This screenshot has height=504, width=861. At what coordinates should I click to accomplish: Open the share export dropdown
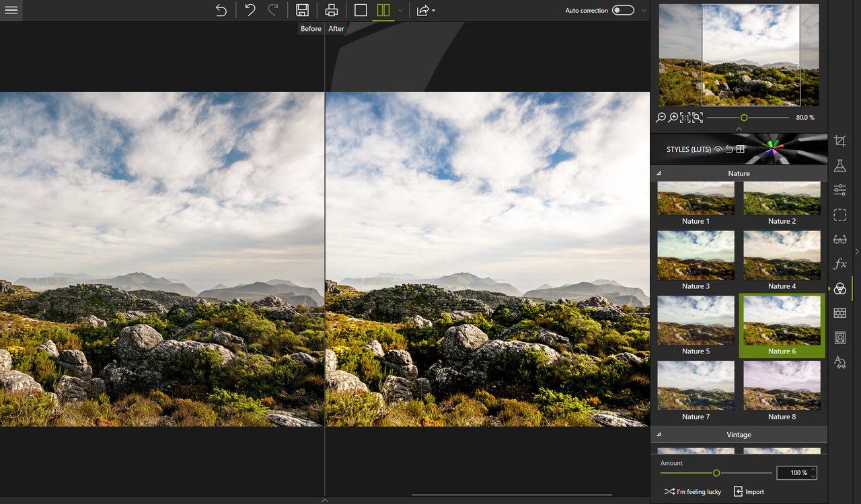(x=426, y=10)
